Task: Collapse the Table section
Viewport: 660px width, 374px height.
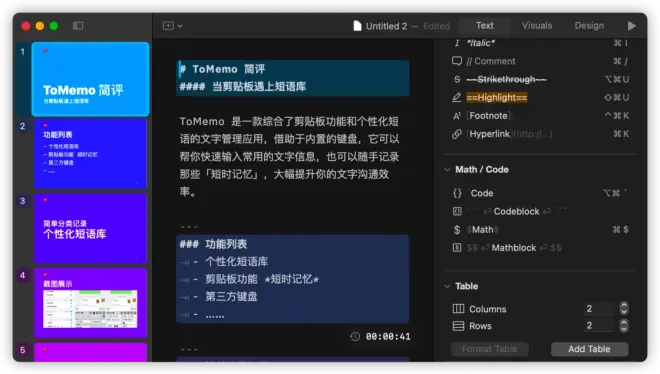Action: click(x=447, y=286)
